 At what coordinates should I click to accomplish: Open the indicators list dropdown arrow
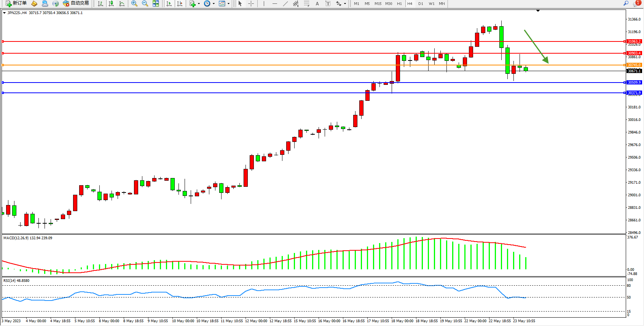point(199,3)
